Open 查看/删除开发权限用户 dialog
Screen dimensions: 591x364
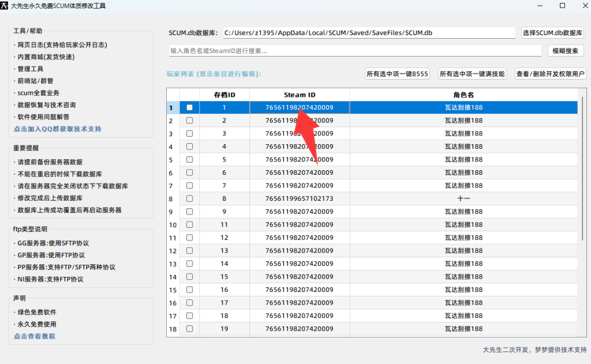[x=550, y=74]
